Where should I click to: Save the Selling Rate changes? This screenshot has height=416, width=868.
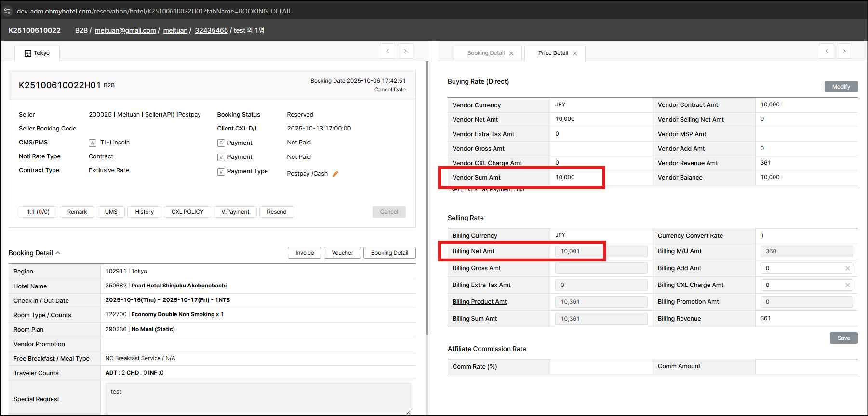[843, 338]
